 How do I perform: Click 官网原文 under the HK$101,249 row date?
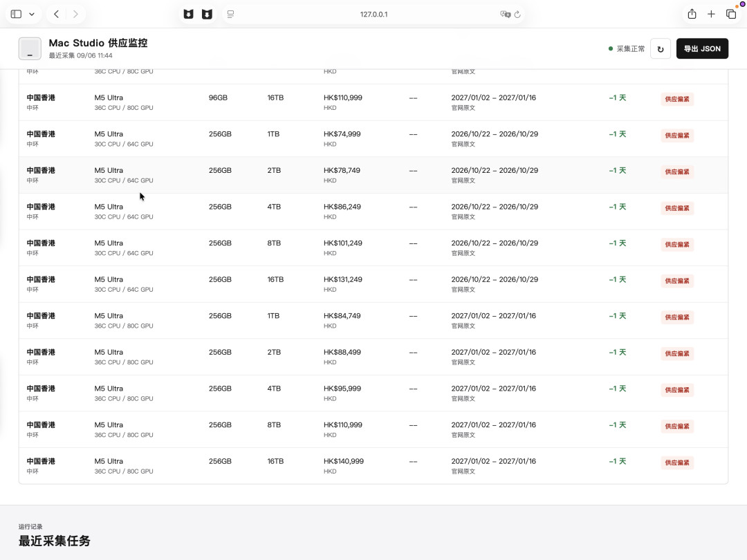[463, 253]
